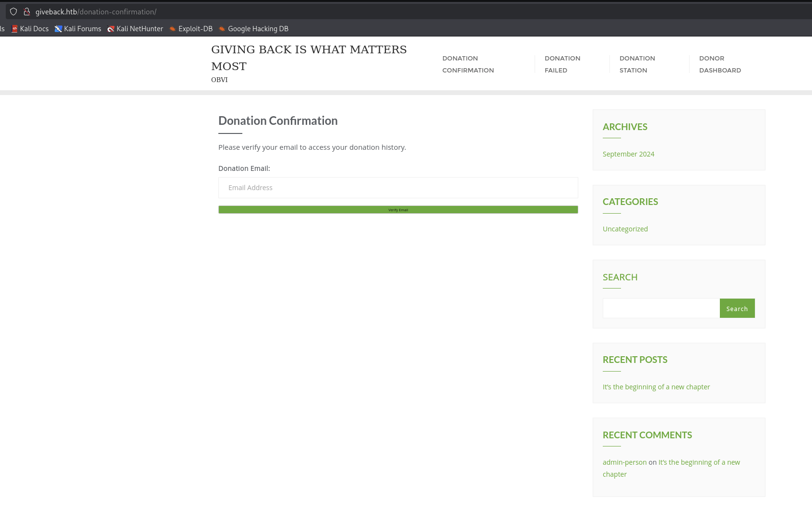812x506 pixels.
Task: Click the Search button
Action: pyautogui.click(x=737, y=308)
